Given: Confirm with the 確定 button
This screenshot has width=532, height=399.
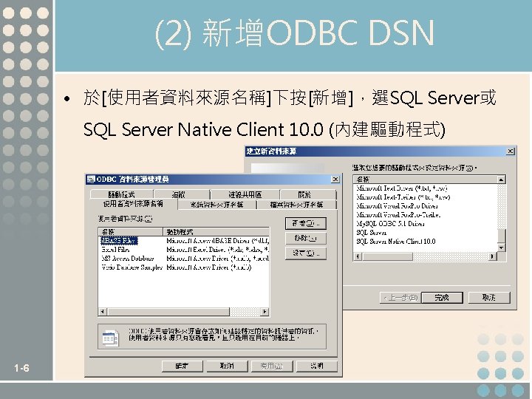Looking at the screenshot, I should tap(183, 366).
